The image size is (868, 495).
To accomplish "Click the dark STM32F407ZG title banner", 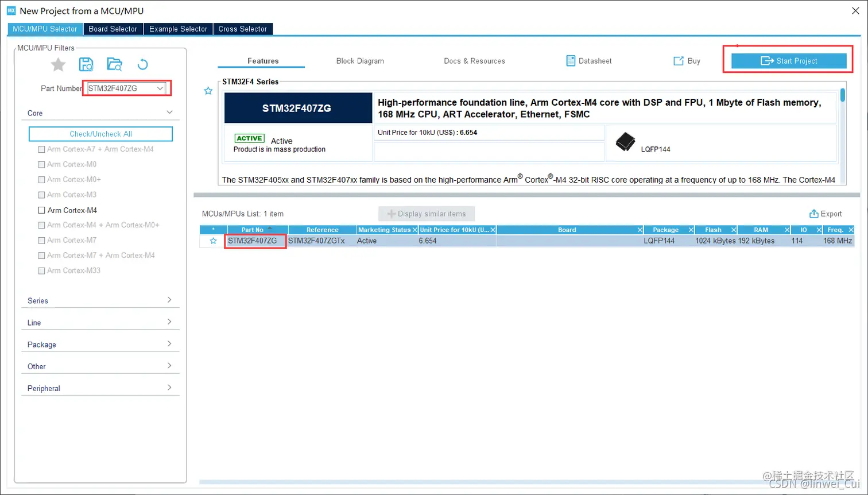I will (298, 108).
